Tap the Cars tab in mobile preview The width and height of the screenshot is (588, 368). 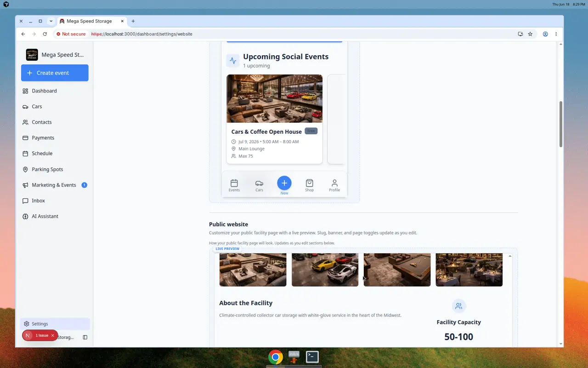[259, 185]
